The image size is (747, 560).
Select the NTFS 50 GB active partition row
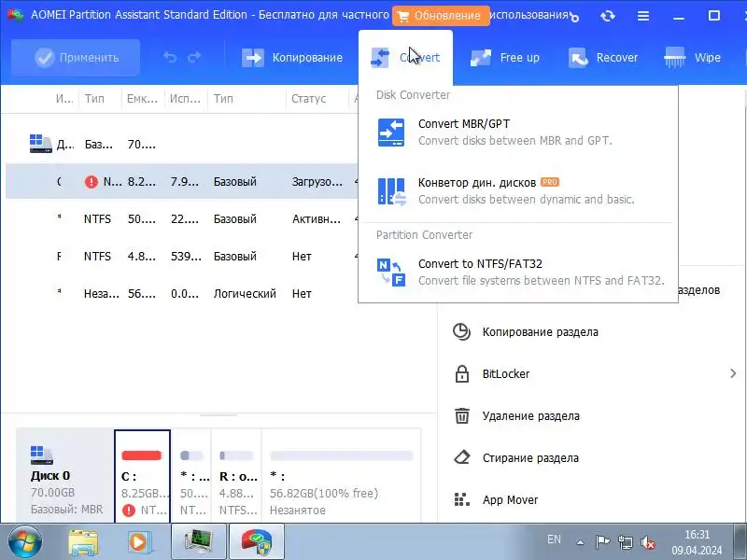pyautogui.click(x=181, y=218)
